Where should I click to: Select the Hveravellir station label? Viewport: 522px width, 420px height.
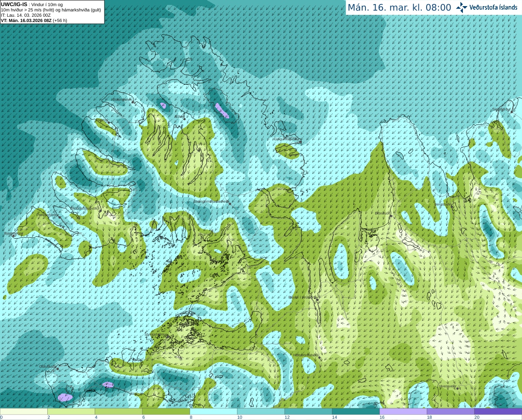click(448, 386)
